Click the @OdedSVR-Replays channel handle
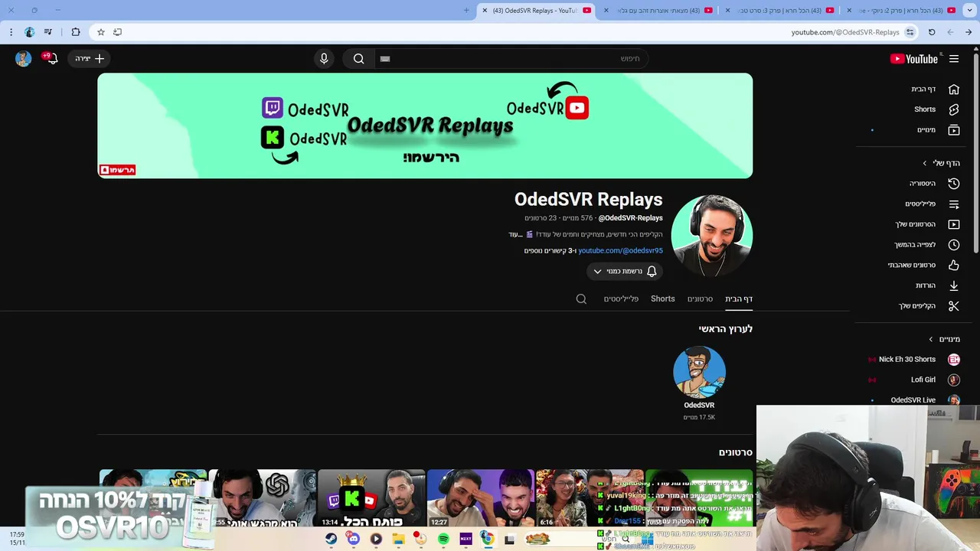The image size is (980, 551). [x=630, y=218]
